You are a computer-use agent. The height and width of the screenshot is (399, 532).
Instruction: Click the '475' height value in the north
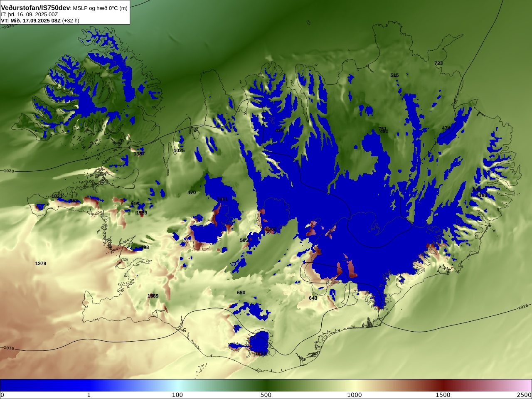click(x=279, y=131)
